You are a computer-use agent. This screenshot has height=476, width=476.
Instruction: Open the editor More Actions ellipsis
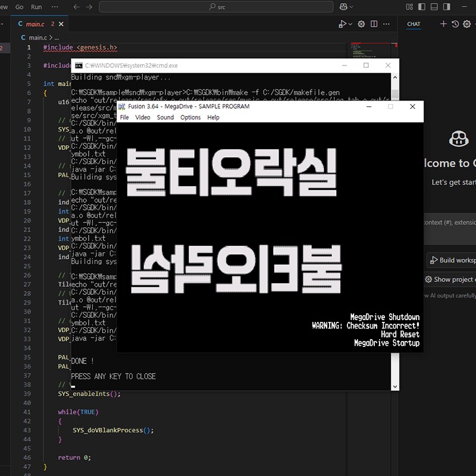coord(387,24)
